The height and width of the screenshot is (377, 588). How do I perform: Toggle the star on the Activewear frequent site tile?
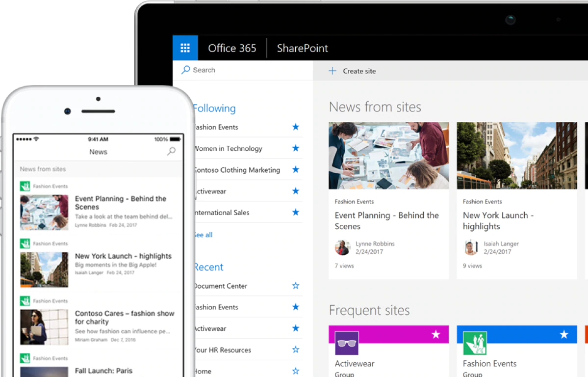pos(436,334)
